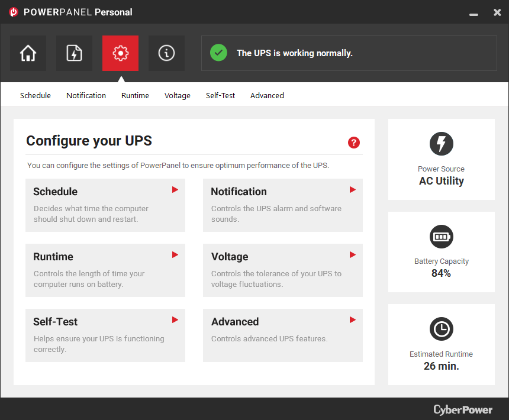Click the 'Battery Capacity' label
The image size is (509, 420).
click(441, 261)
